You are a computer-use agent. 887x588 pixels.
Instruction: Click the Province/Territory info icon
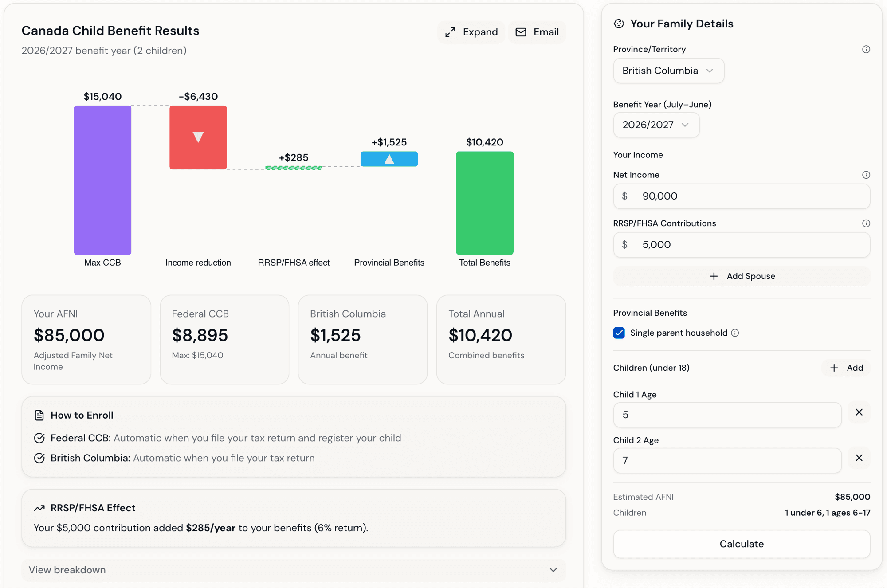pyautogui.click(x=866, y=49)
